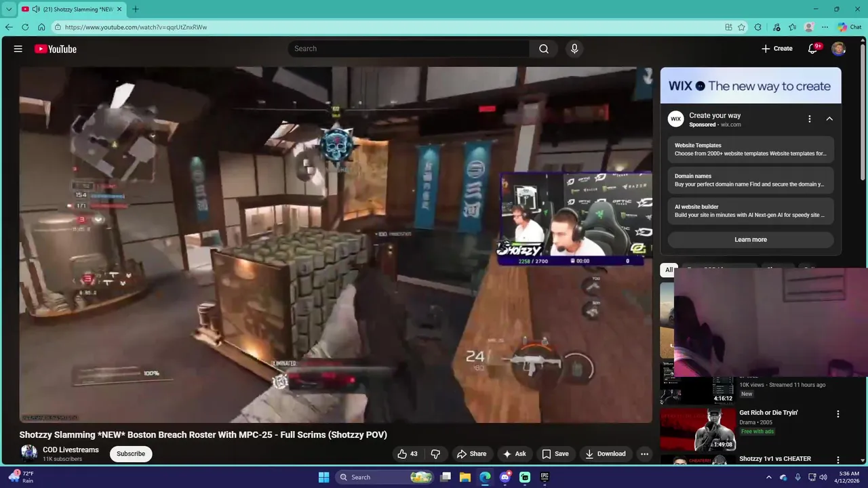Open the clock showing 5:36 AM

click(x=848, y=477)
